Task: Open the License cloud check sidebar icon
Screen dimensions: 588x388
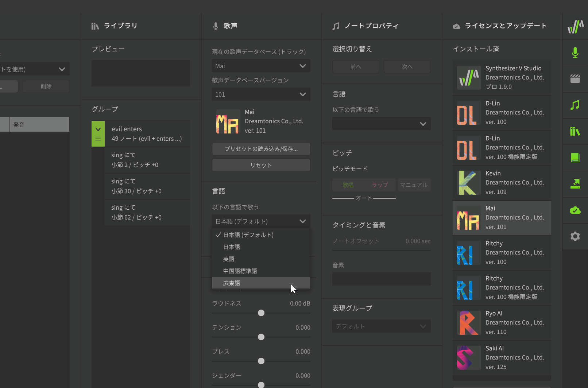Action: click(575, 210)
